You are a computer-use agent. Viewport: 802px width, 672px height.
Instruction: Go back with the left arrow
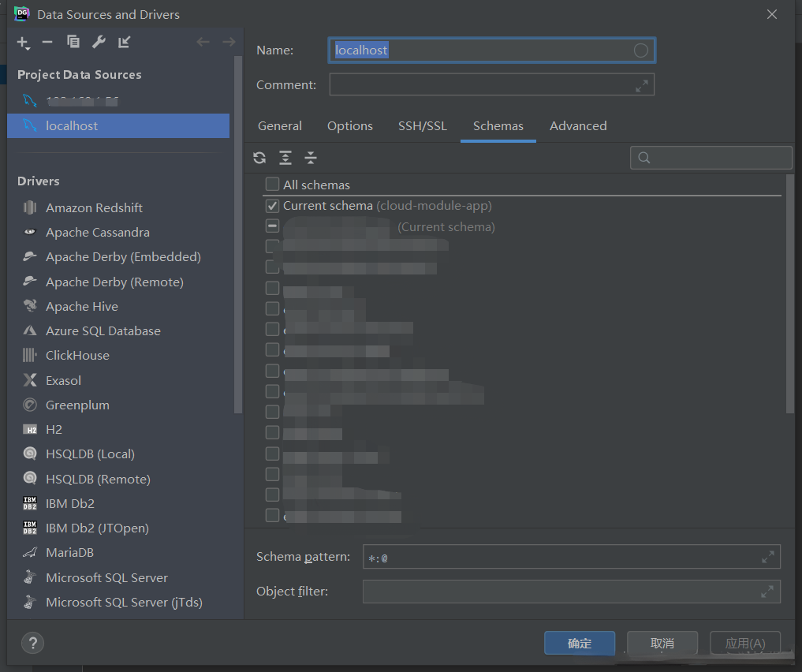tap(203, 42)
